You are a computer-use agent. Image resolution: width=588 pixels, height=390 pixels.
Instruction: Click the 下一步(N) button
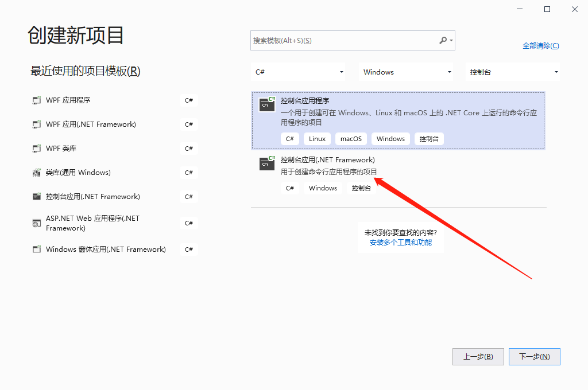[534, 356]
